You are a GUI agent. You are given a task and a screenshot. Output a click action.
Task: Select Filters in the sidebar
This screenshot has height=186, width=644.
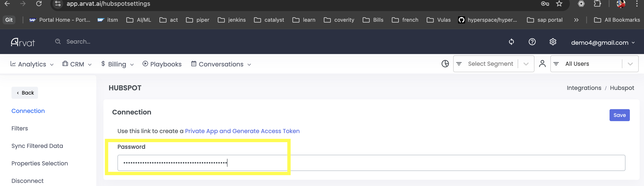coord(19,128)
